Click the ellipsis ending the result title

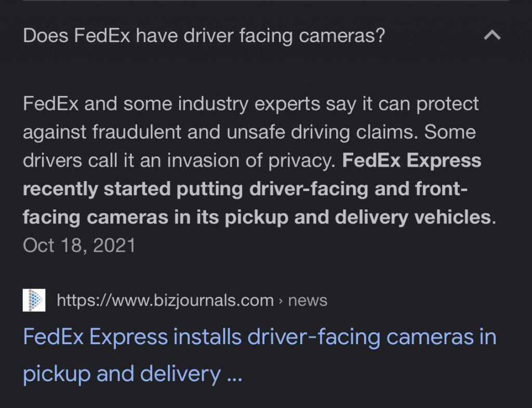(x=235, y=375)
